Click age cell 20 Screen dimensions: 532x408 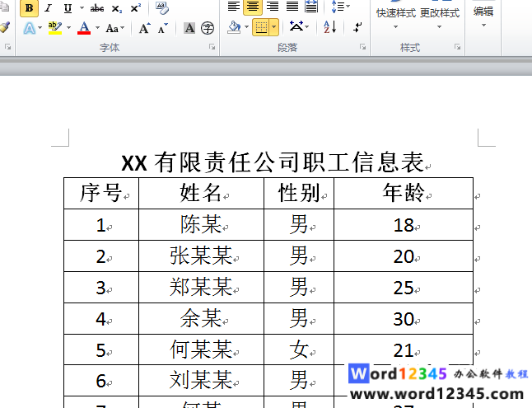(404, 256)
